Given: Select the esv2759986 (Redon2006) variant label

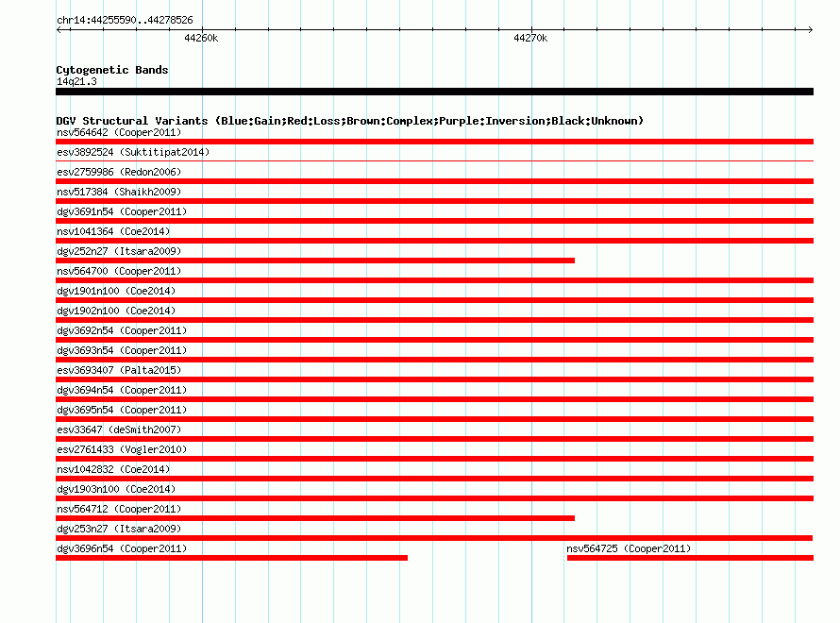Looking at the screenshot, I should [x=119, y=172].
